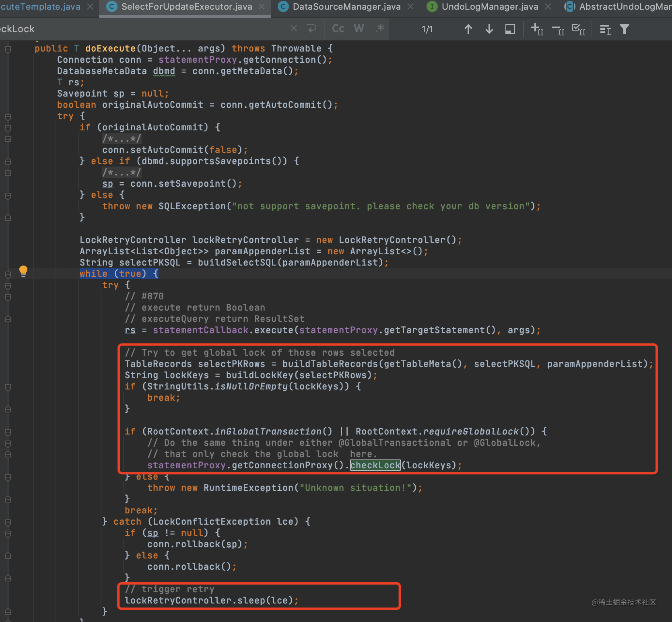
Task: Click the highlighted checkLock match
Action: pyautogui.click(x=375, y=465)
